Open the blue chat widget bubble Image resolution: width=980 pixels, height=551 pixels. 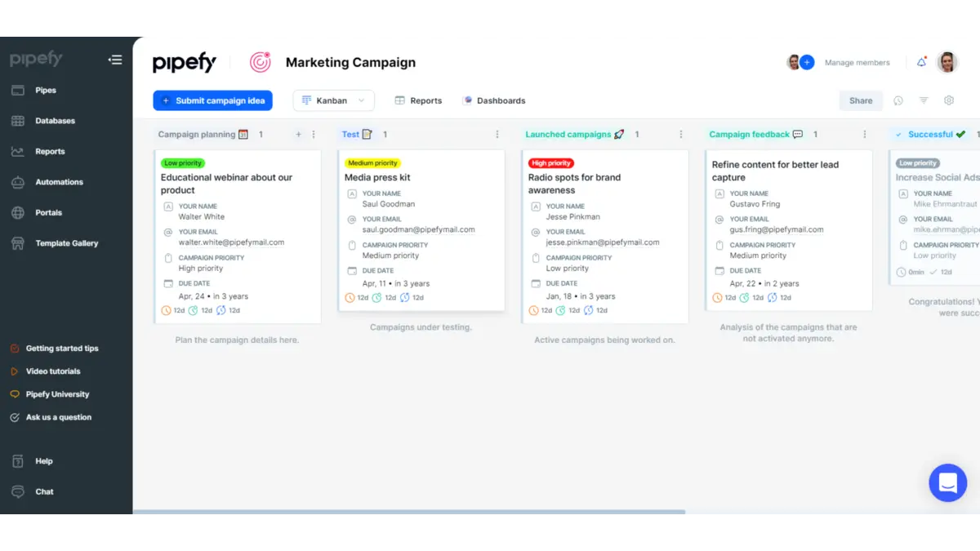pyautogui.click(x=947, y=482)
